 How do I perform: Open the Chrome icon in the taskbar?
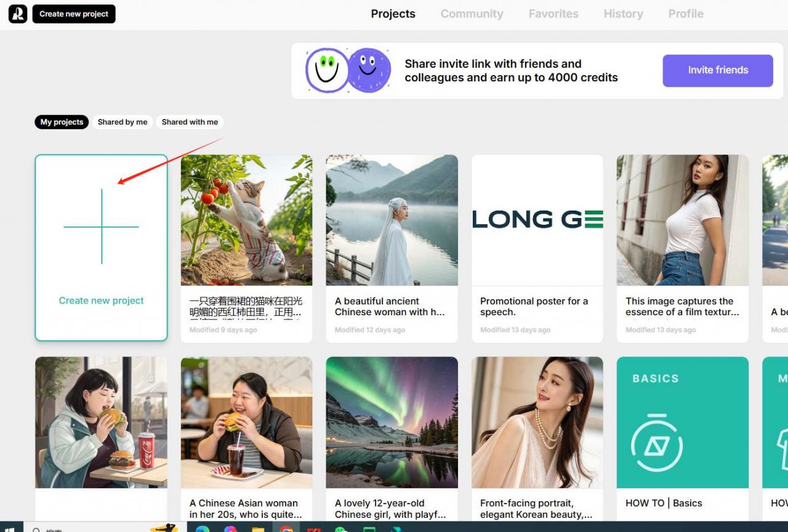click(x=286, y=528)
